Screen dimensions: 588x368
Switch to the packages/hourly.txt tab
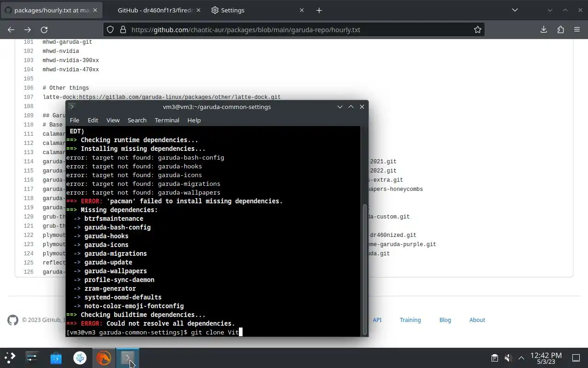51,10
